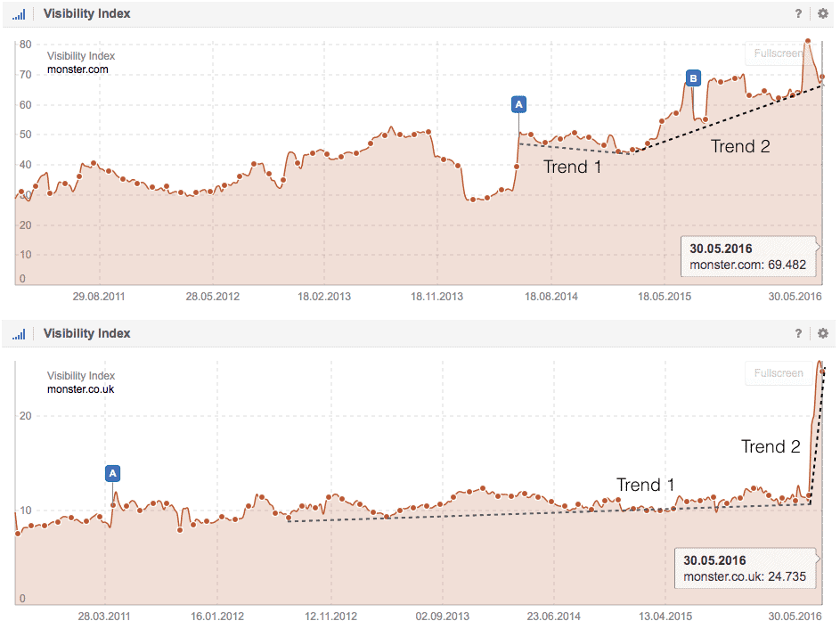Toggle the monster.co.uk legend entry
The image size is (840, 629).
80,389
